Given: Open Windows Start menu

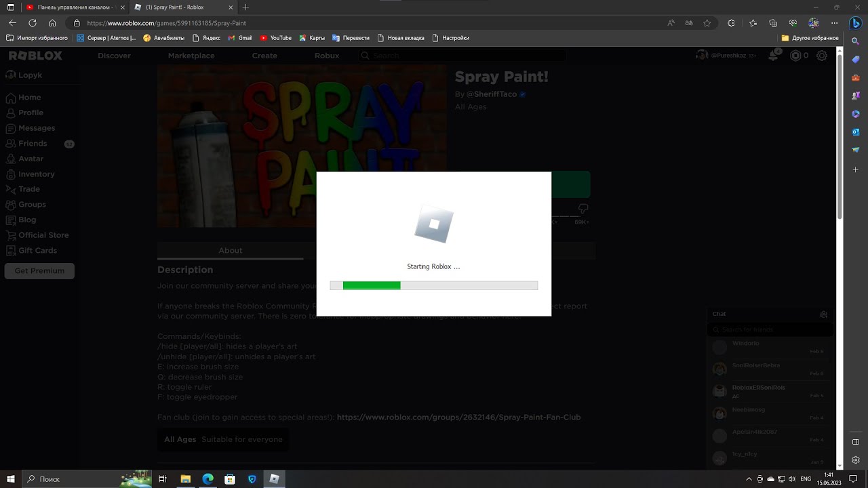Looking at the screenshot, I should tap(11, 479).
